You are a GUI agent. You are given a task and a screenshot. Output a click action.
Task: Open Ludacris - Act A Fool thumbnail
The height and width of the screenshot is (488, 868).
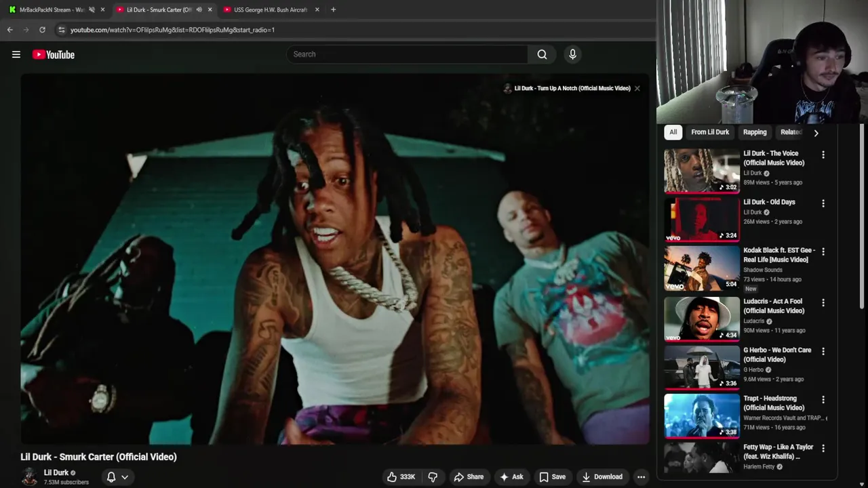point(702,319)
